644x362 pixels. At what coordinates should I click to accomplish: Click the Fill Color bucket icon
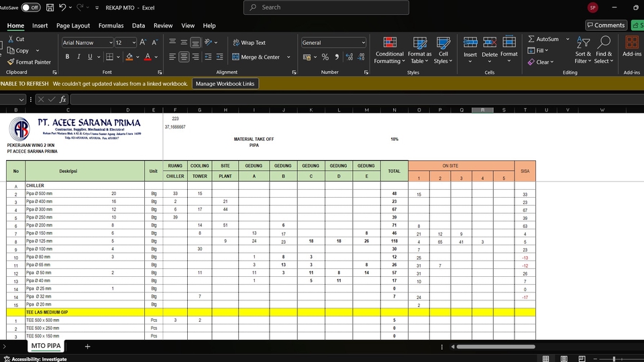129,56
